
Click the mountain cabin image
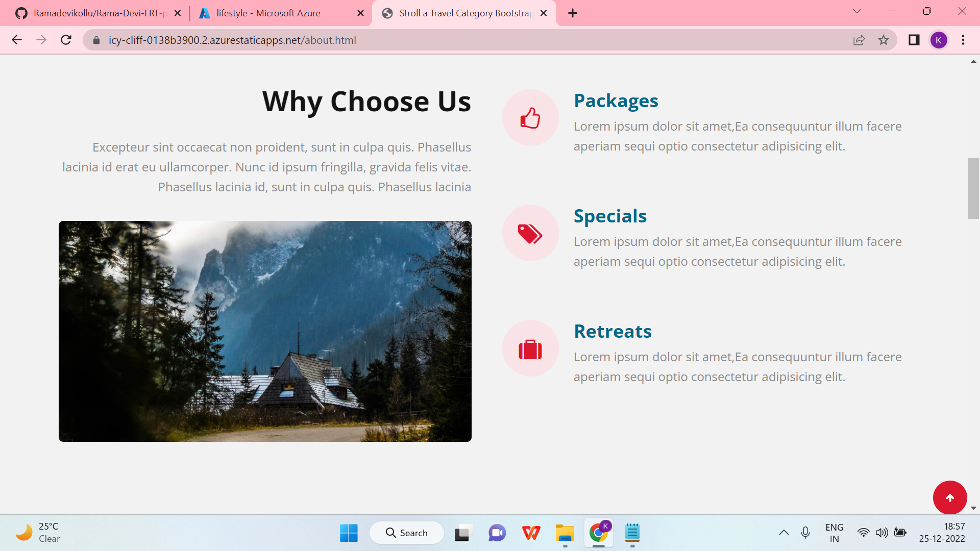[x=265, y=331]
